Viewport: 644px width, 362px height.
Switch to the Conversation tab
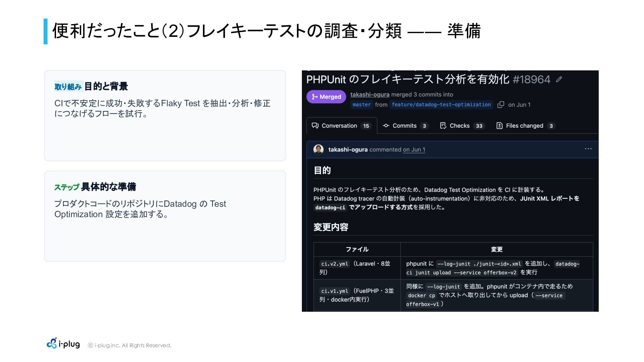click(x=341, y=126)
